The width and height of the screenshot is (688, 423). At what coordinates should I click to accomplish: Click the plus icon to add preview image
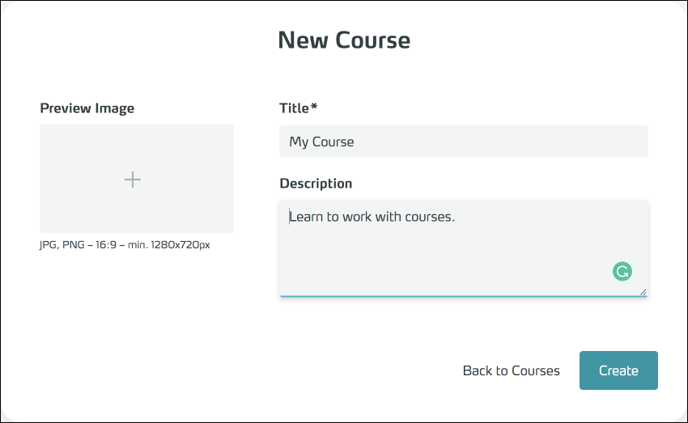tap(132, 179)
